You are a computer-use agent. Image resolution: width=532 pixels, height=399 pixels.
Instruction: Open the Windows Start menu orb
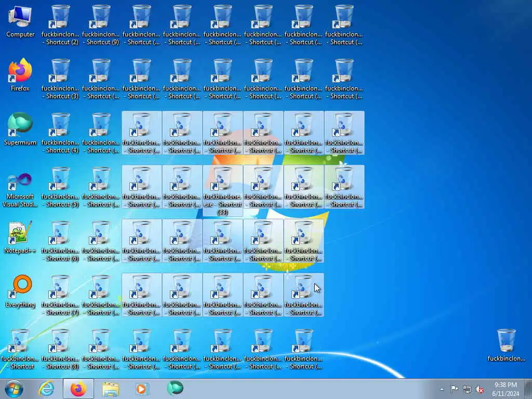point(14,389)
